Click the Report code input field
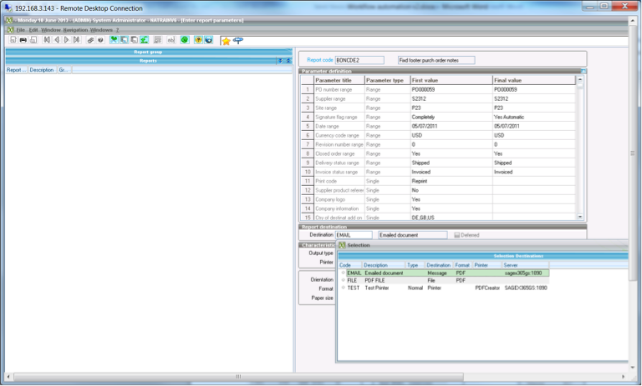Image resolution: width=642 pixels, height=386 pixels. [x=359, y=60]
